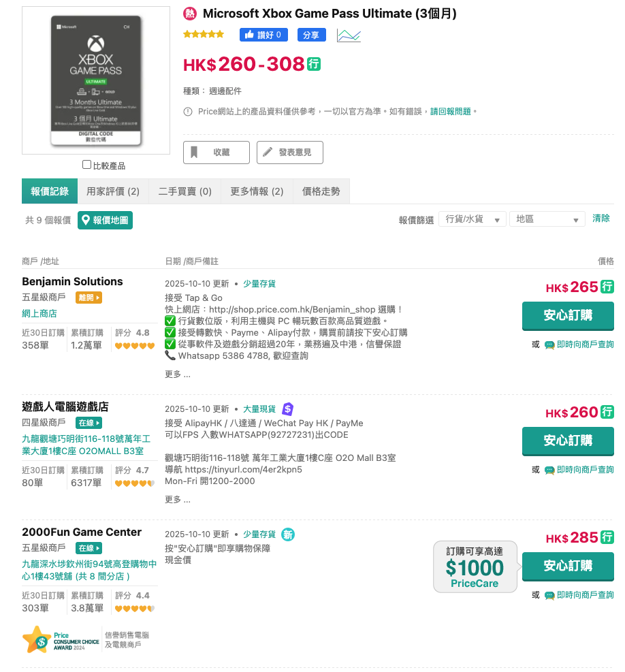Screen dimensions: 625x672
Task: Click 2000Fun Game Center's 在線 status badge
Action: 89,548
